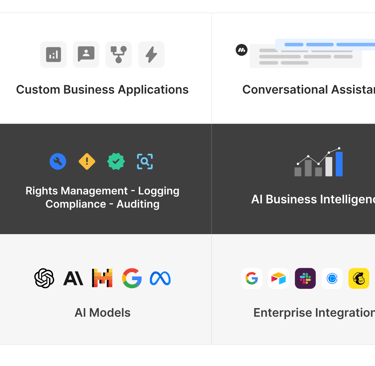The height and width of the screenshot is (366, 375).
Task: Open Custom Business Applications heading
Action: 102,90
